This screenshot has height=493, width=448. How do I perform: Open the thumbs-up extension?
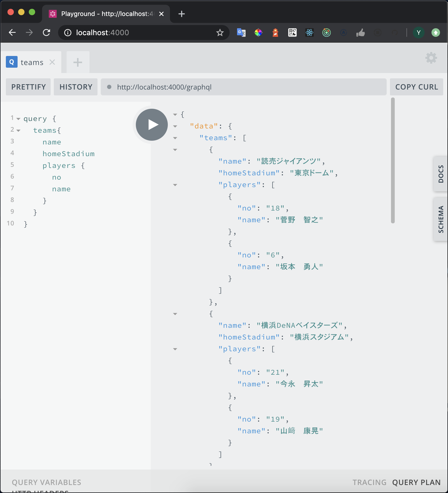pos(361,33)
